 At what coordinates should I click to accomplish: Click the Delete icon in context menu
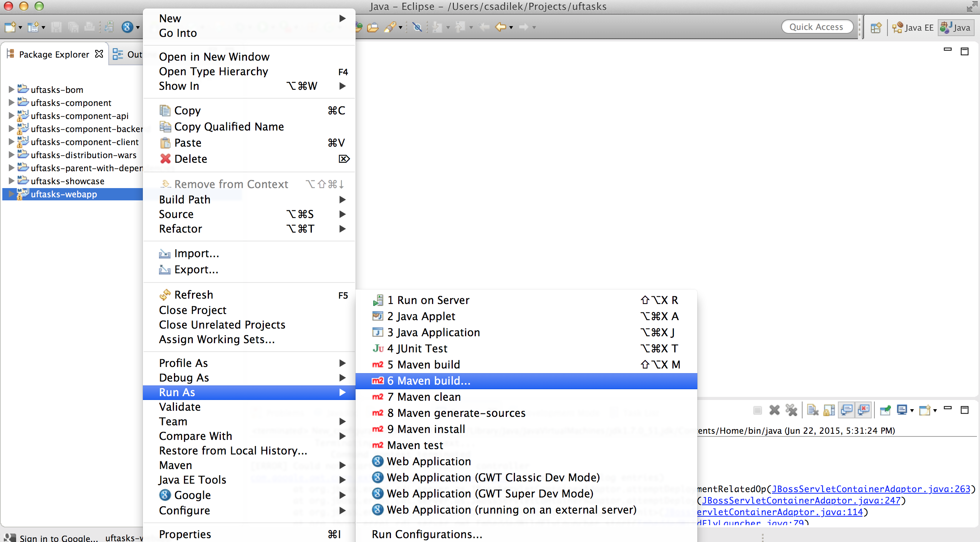click(x=164, y=158)
